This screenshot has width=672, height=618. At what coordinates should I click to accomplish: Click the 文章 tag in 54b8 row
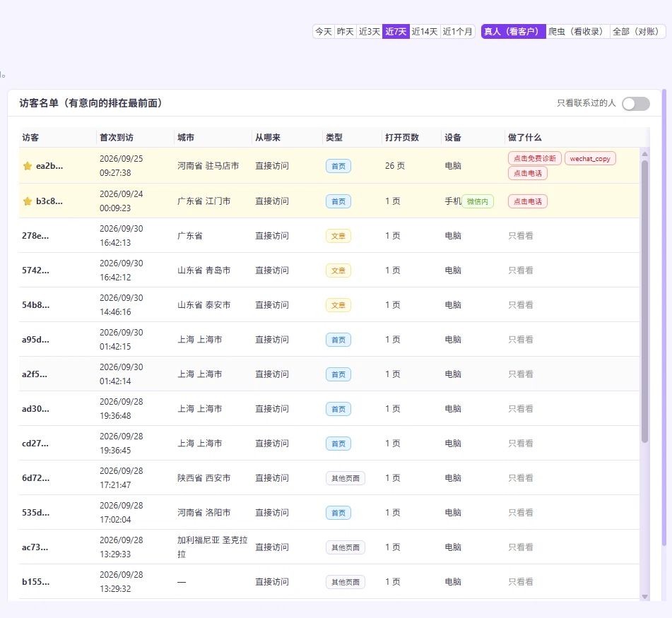[338, 305]
